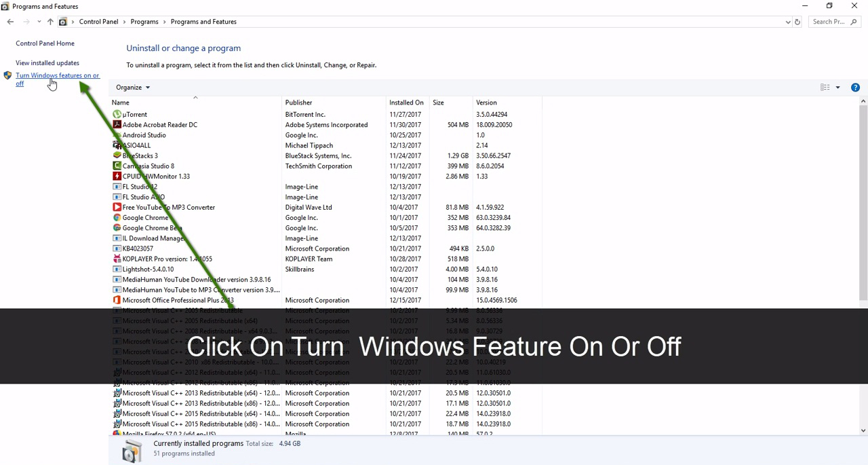This screenshot has height=465, width=868.
Task: Click the Google Chrome Beta icon
Action: click(x=117, y=228)
